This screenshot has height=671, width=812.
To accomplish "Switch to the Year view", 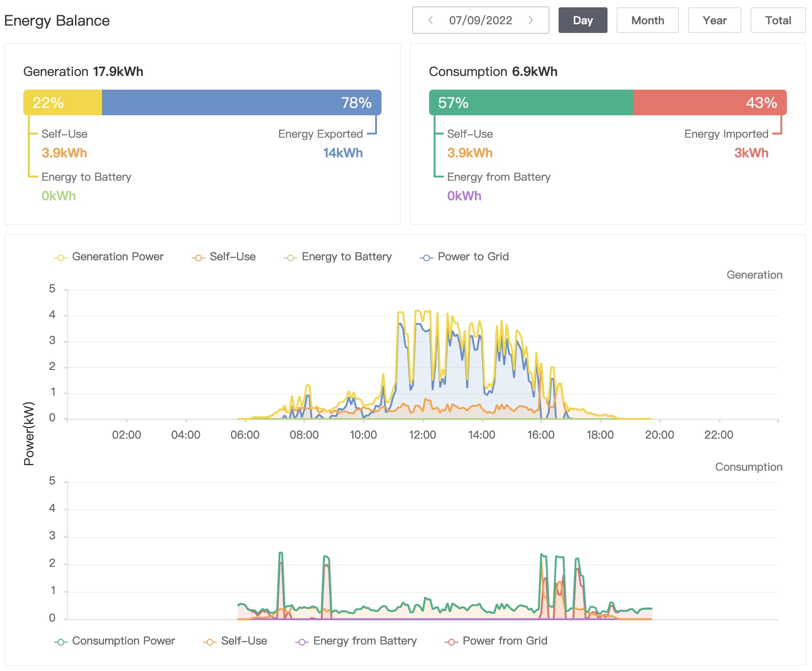I will tap(714, 20).
